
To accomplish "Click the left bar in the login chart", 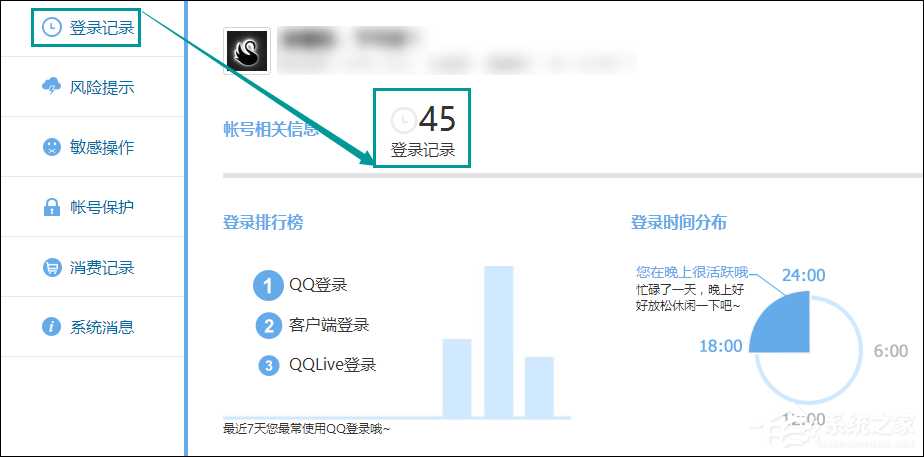I will click(457, 378).
